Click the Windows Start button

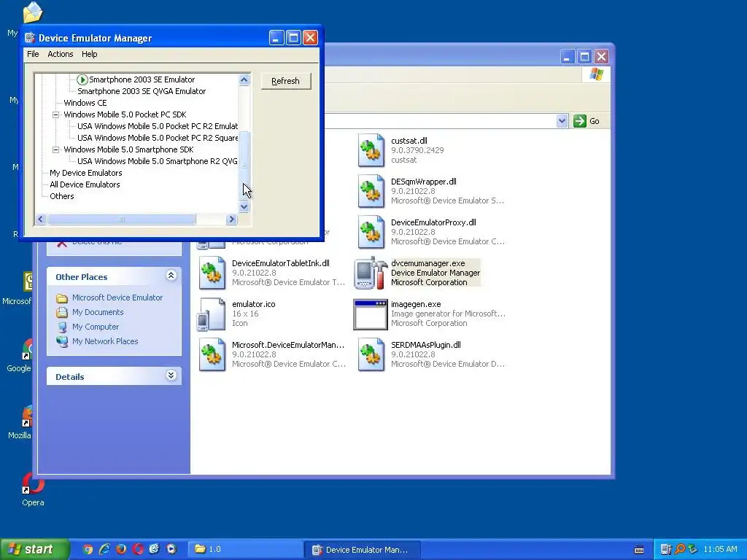point(34,550)
